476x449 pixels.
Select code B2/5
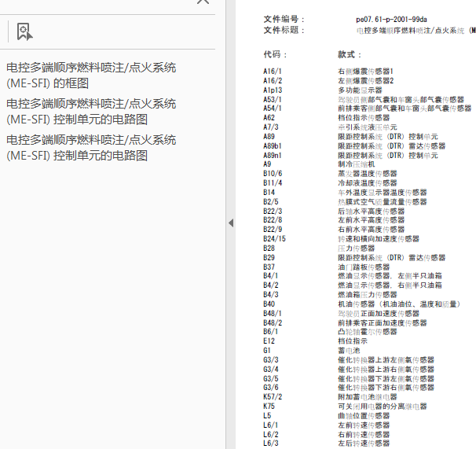click(270, 202)
